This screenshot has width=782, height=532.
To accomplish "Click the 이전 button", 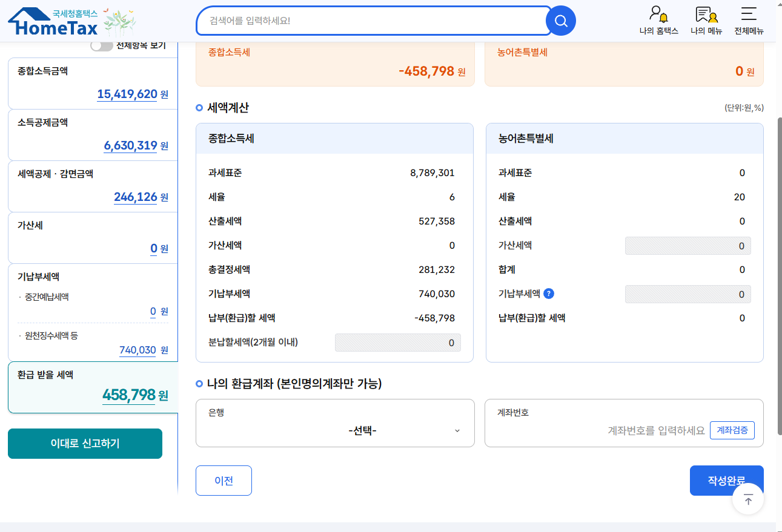I will [224, 481].
